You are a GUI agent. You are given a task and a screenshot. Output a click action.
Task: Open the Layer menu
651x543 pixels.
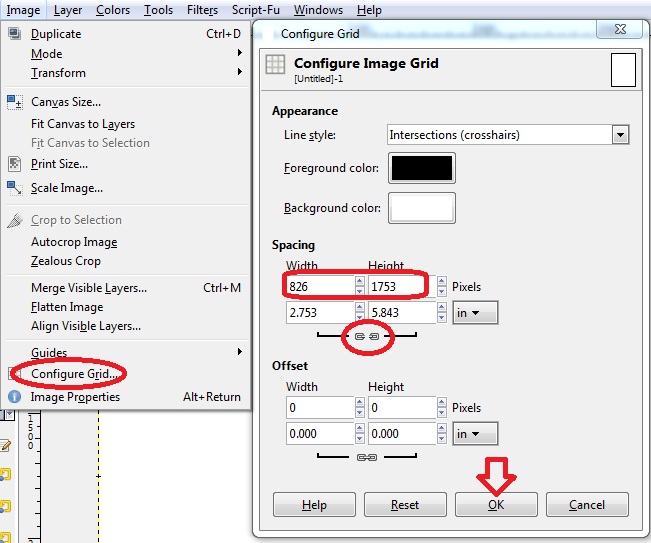tap(68, 10)
